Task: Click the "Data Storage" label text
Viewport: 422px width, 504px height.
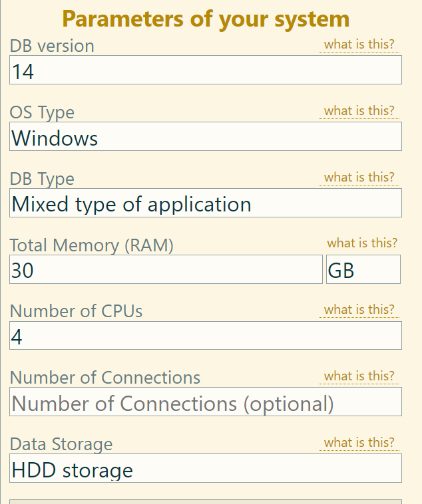Action: 61,444
